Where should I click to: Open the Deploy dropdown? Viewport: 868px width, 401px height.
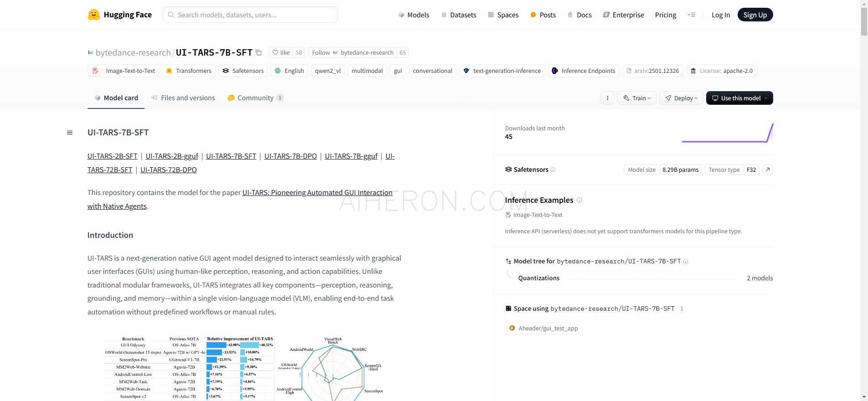681,98
